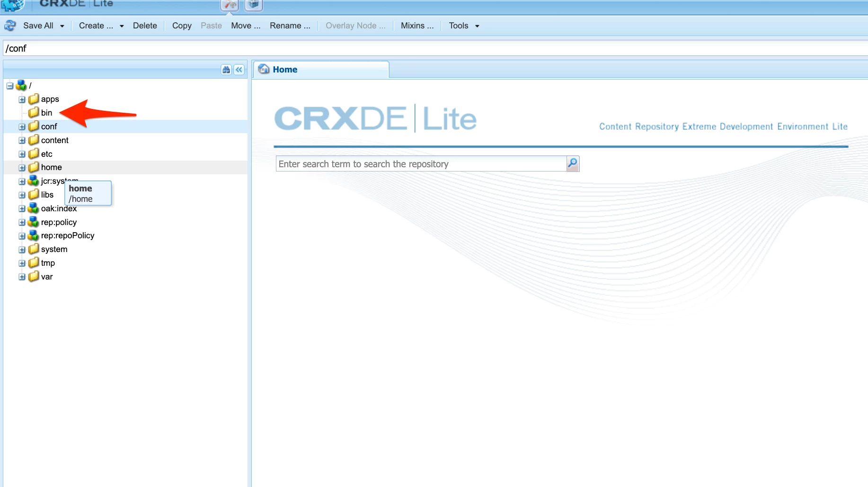Screen dimensions: 868x487
Task: Expand the apps folder node
Action: tap(22, 99)
